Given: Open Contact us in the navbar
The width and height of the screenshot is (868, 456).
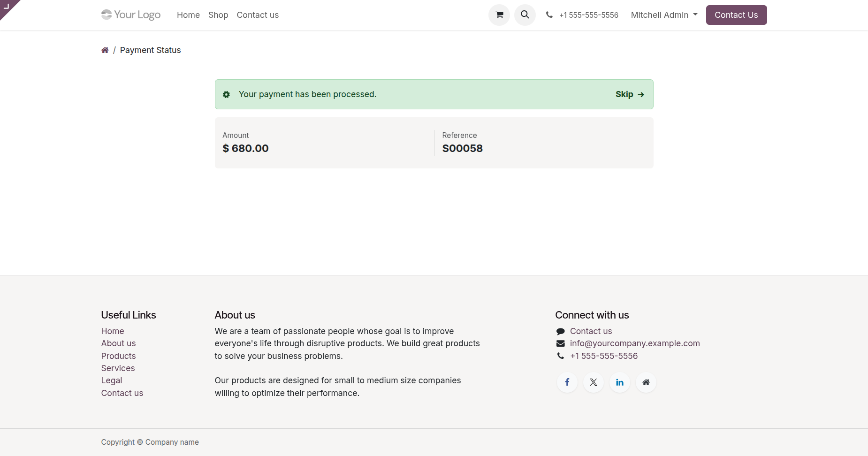Looking at the screenshot, I should (x=258, y=15).
